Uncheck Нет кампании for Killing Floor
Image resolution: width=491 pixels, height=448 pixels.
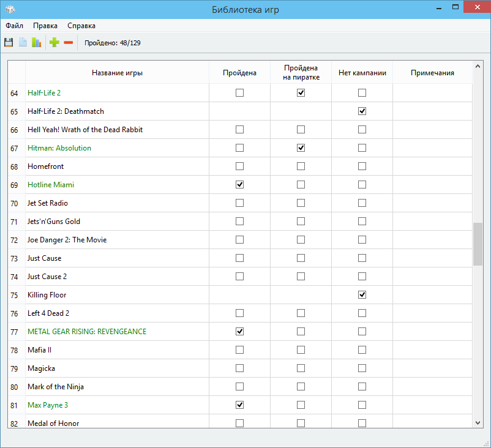(362, 294)
